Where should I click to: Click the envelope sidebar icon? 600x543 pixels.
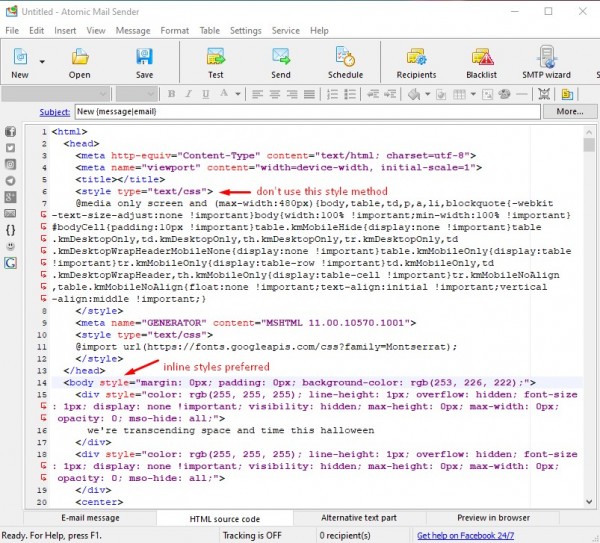coord(10,214)
